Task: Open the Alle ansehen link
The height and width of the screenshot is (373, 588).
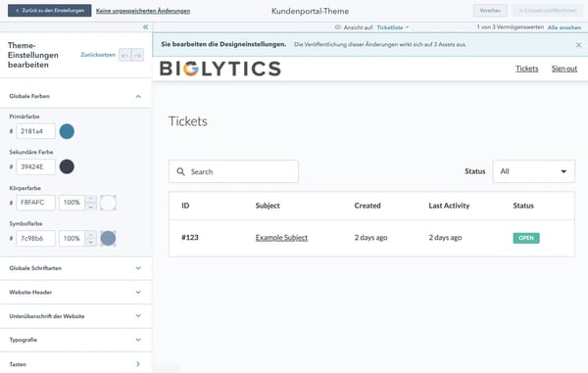Action: tap(564, 27)
